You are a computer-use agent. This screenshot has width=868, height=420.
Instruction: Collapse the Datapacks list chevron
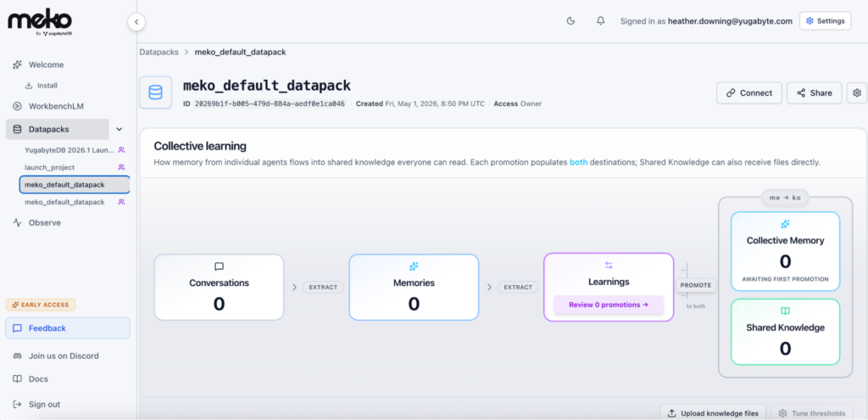coord(119,129)
